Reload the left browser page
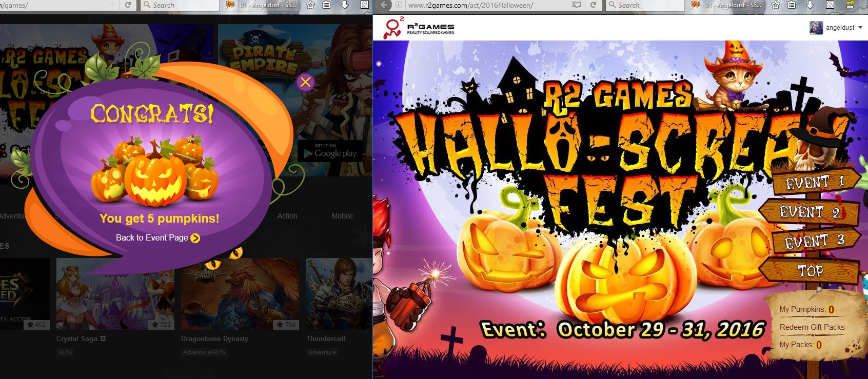The width and height of the screenshot is (868, 379). 128,5
